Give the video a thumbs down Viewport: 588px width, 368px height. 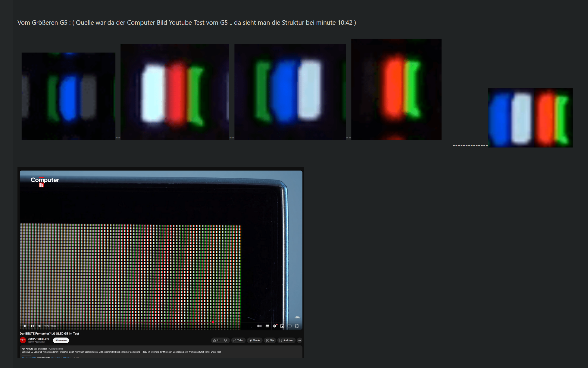225,340
